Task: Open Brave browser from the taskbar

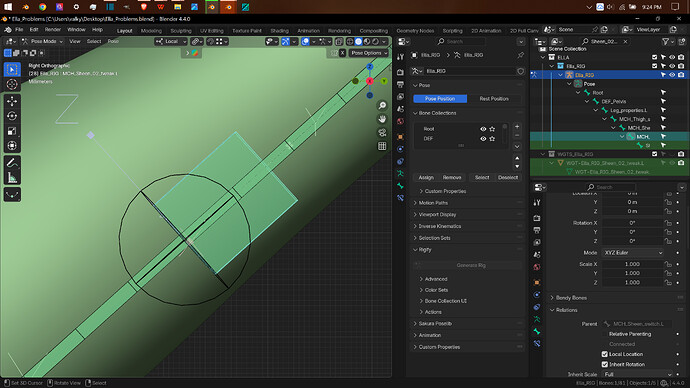Action: point(143,7)
